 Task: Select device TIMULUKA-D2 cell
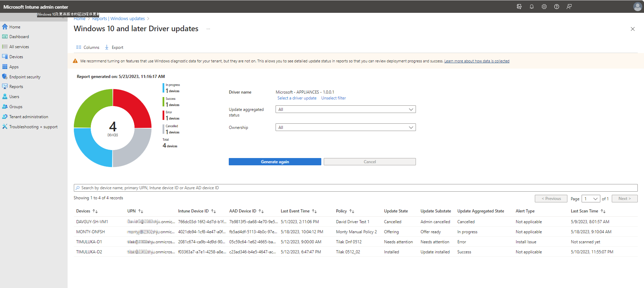click(x=89, y=252)
